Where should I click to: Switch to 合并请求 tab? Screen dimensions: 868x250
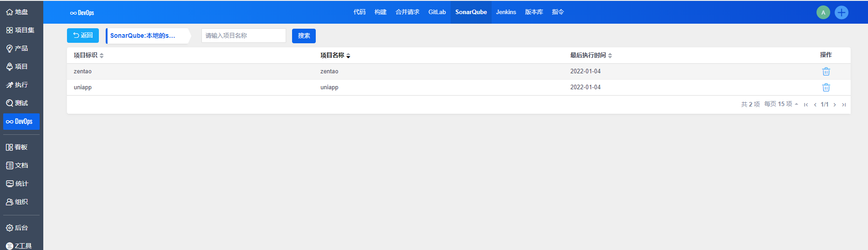pyautogui.click(x=407, y=12)
